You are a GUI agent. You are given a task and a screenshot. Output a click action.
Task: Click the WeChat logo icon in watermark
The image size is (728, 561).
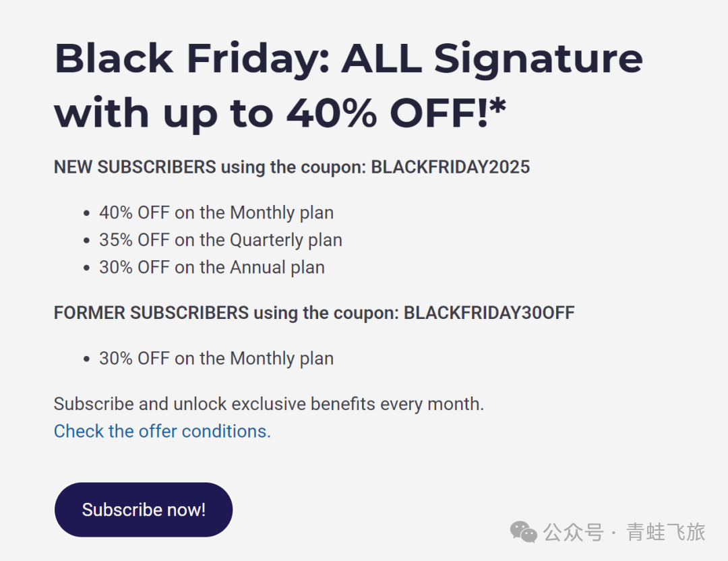point(524,532)
